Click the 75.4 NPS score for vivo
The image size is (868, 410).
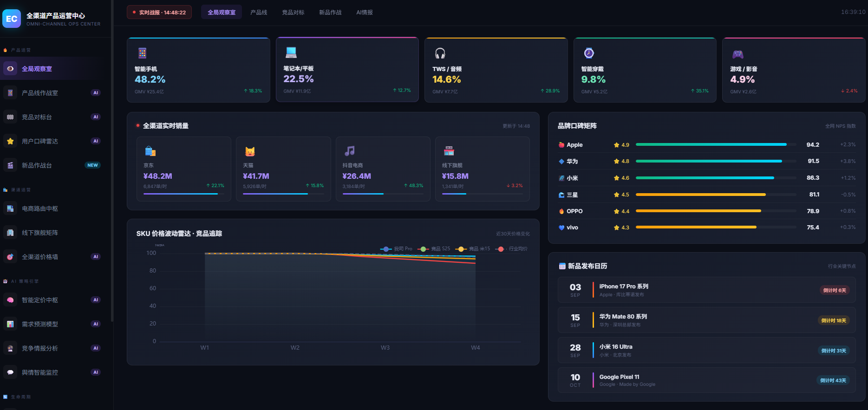click(x=813, y=228)
